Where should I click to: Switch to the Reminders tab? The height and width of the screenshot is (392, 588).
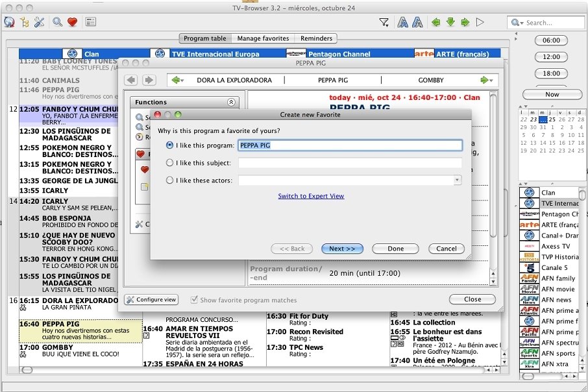[316, 38]
